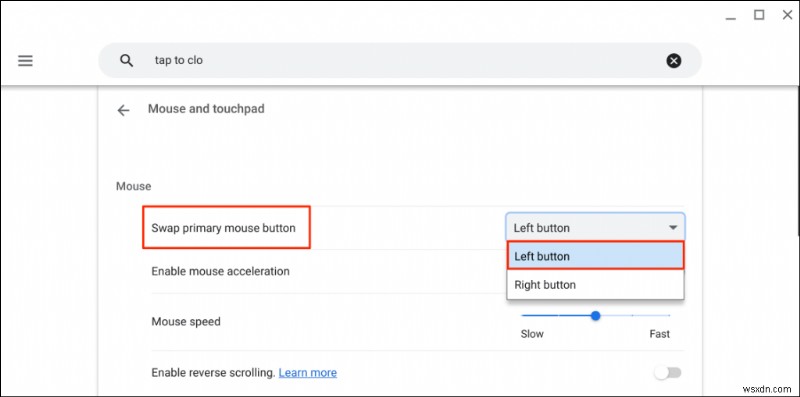Viewport: 800px width, 397px height.
Task: Click 'Swap primary mouse button' label
Action: [x=223, y=228]
